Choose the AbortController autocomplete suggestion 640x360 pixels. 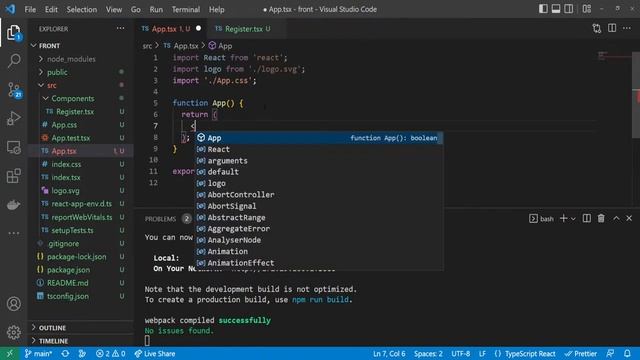[319, 195]
